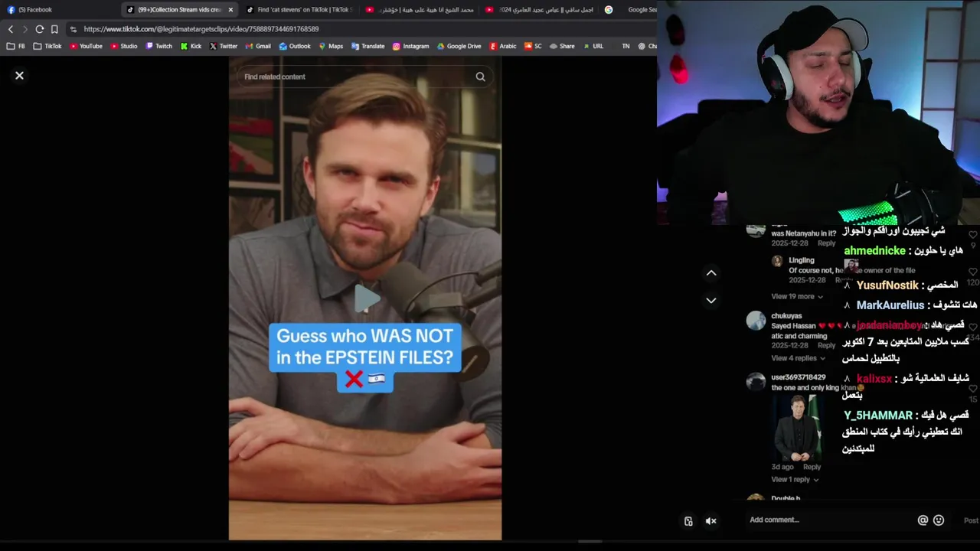Open chukuyas's profile avatar
The image size is (980, 551).
pyautogui.click(x=756, y=321)
